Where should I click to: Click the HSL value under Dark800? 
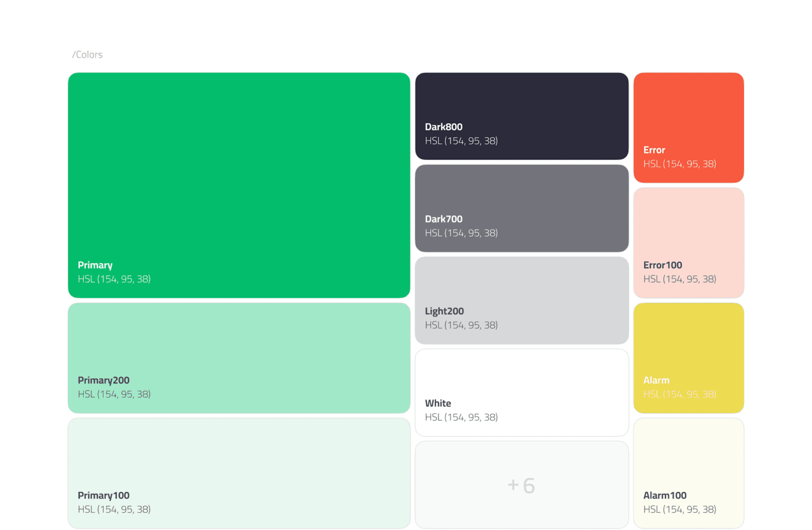click(461, 141)
